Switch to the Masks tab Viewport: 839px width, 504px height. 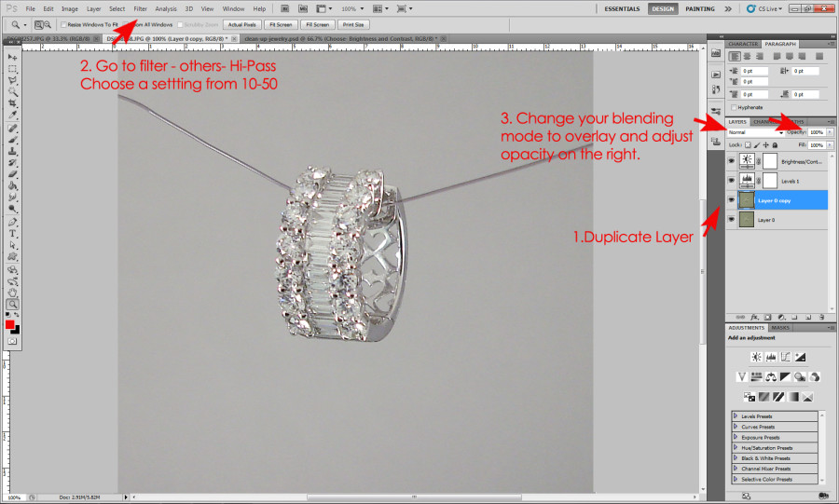[780, 328]
